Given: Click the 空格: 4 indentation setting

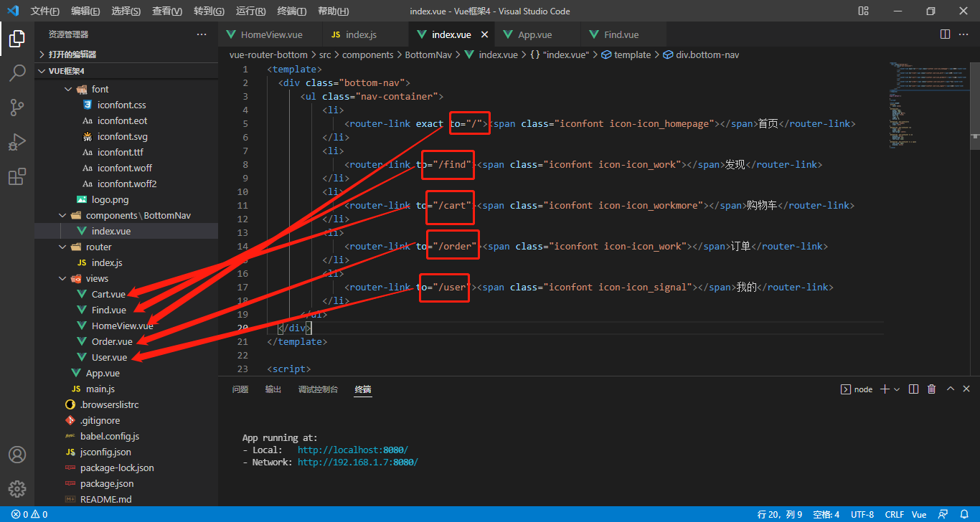Looking at the screenshot, I should pos(826,515).
